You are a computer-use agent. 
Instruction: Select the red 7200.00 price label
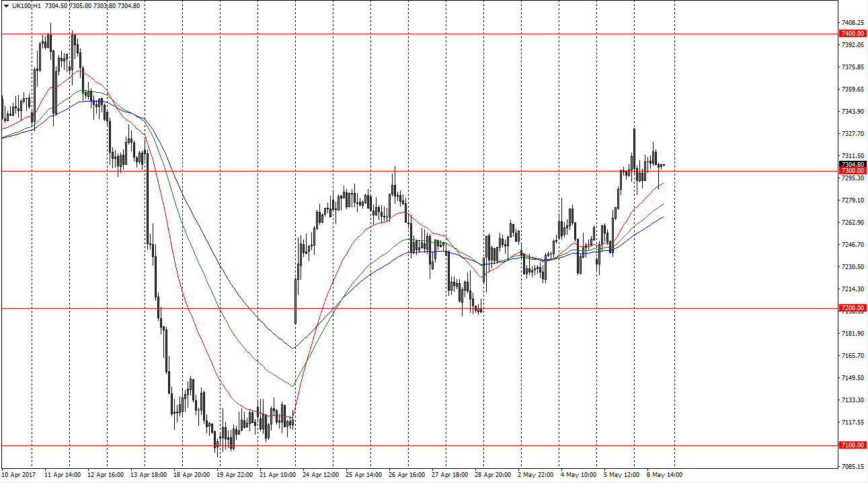[852, 308]
